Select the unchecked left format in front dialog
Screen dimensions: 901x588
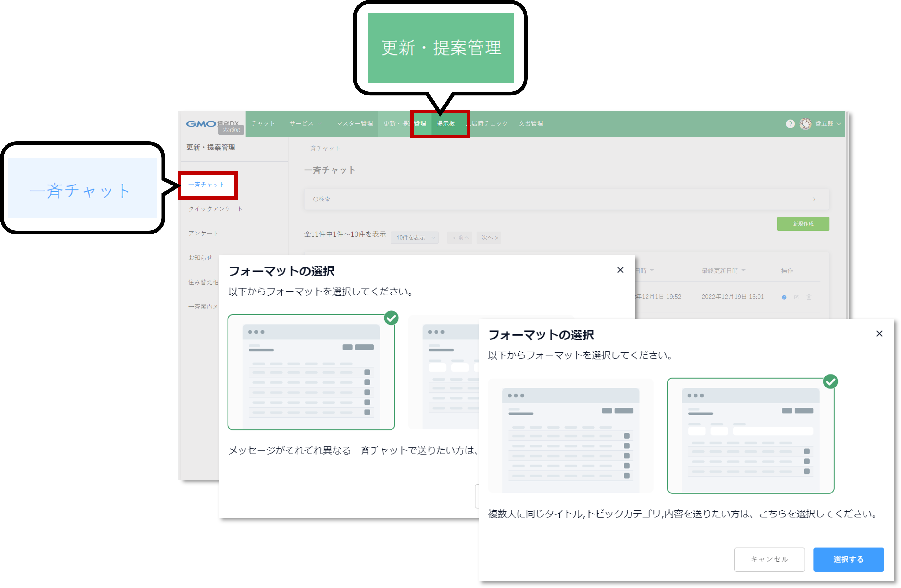click(571, 435)
